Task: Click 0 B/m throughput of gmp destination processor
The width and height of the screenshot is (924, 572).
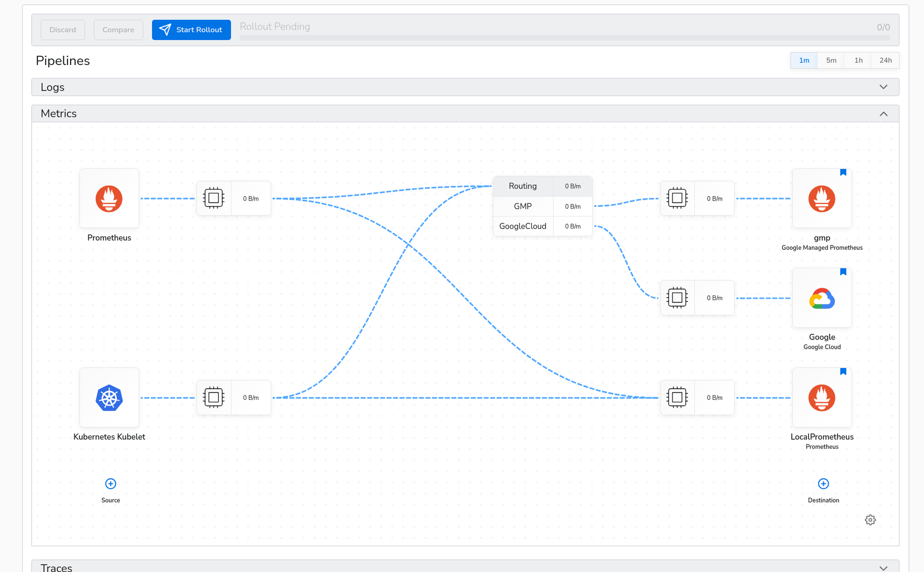Action: tap(715, 198)
